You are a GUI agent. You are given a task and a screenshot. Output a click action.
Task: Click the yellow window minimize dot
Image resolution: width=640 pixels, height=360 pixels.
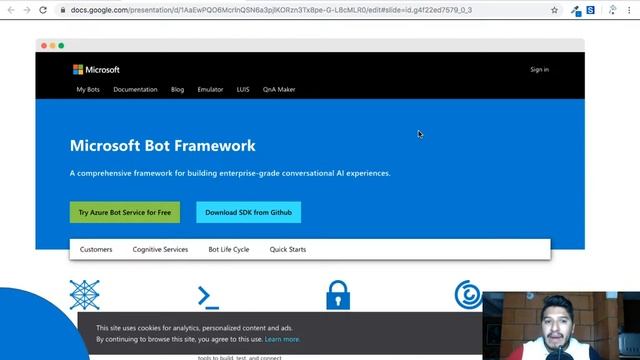53,46
